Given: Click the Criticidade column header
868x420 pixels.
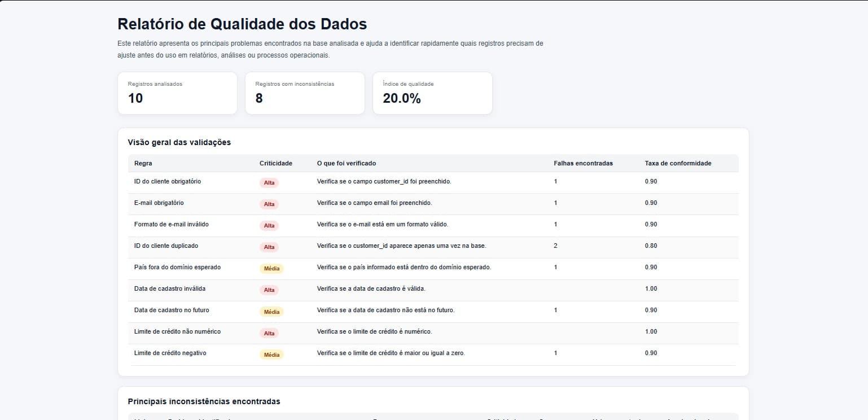Looking at the screenshot, I should point(275,163).
